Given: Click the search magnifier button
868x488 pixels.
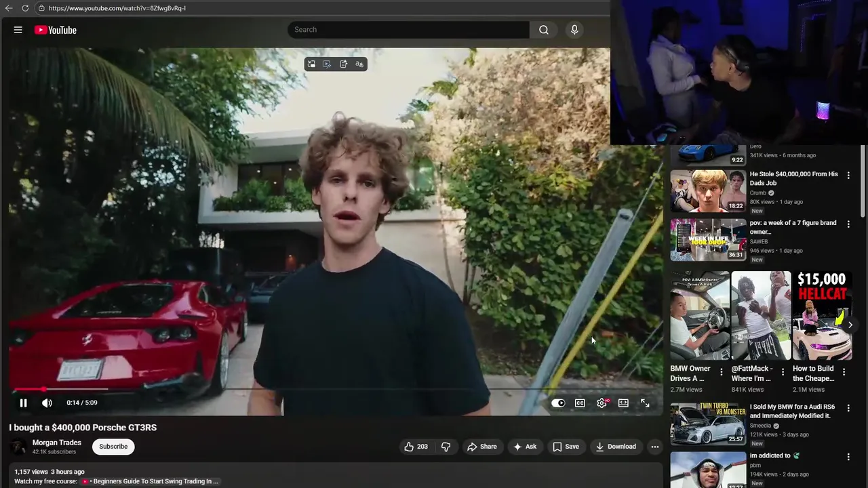Looking at the screenshot, I should (544, 30).
